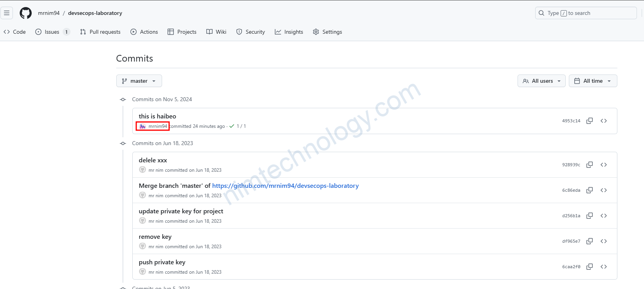Image resolution: width=644 pixels, height=289 pixels.
Task: Open the Actions tab
Action: (x=144, y=32)
